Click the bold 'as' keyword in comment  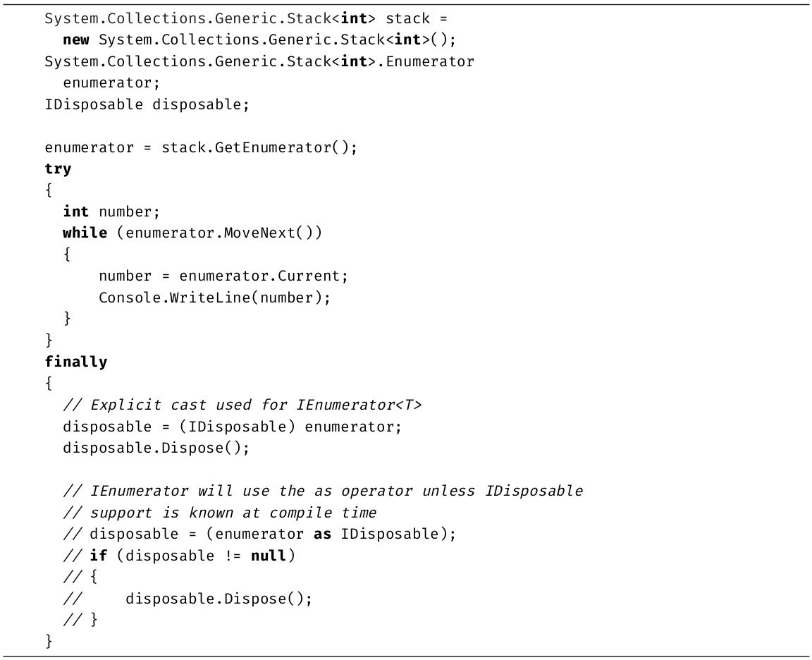pyautogui.click(x=322, y=534)
